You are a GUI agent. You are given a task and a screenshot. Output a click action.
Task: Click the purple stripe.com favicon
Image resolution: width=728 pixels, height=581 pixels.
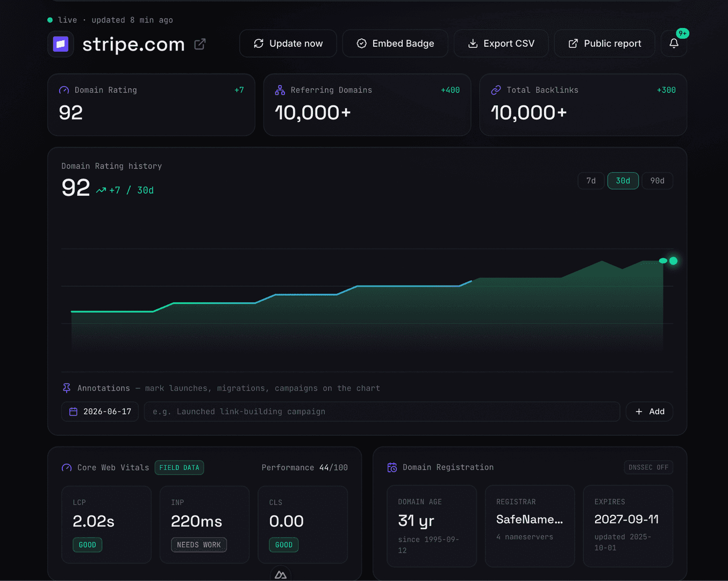pyautogui.click(x=61, y=44)
